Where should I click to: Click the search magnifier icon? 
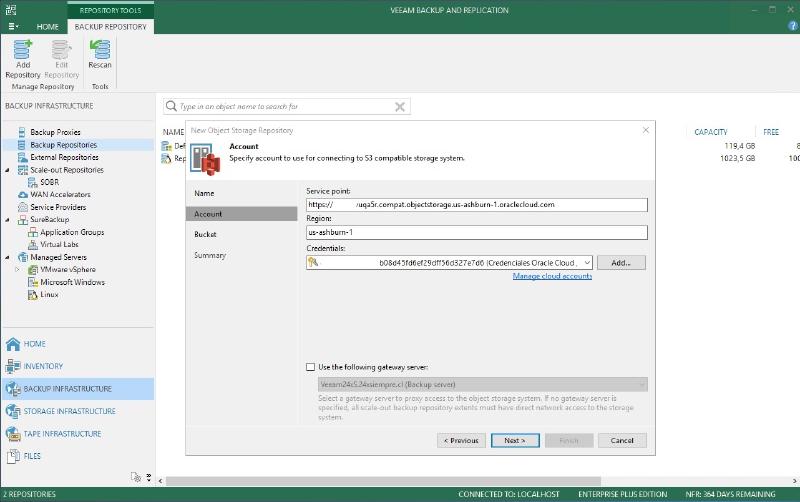[x=171, y=106]
